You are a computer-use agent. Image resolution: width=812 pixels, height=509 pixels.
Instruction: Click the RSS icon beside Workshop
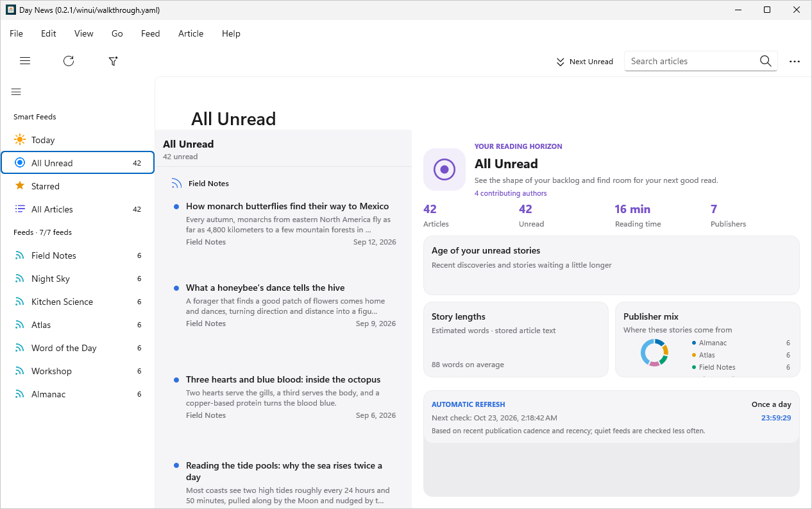[x=20, y=371]
